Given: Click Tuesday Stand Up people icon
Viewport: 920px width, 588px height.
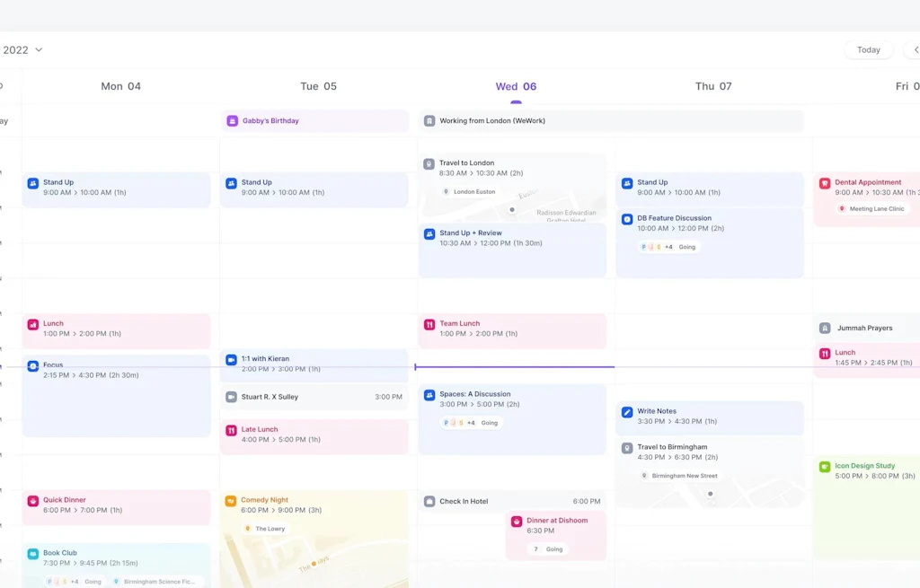Looking at the screenshot, I should 231,183.
